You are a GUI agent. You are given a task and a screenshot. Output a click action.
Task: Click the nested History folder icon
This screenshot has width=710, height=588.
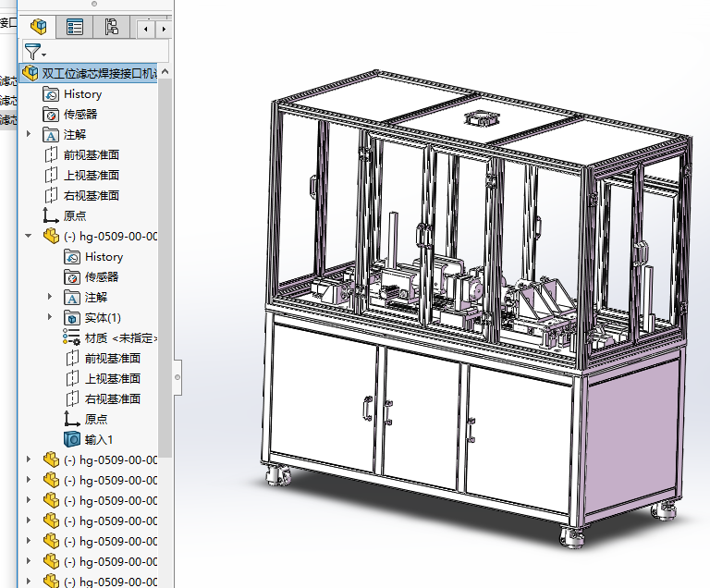[x=72, y=257]
